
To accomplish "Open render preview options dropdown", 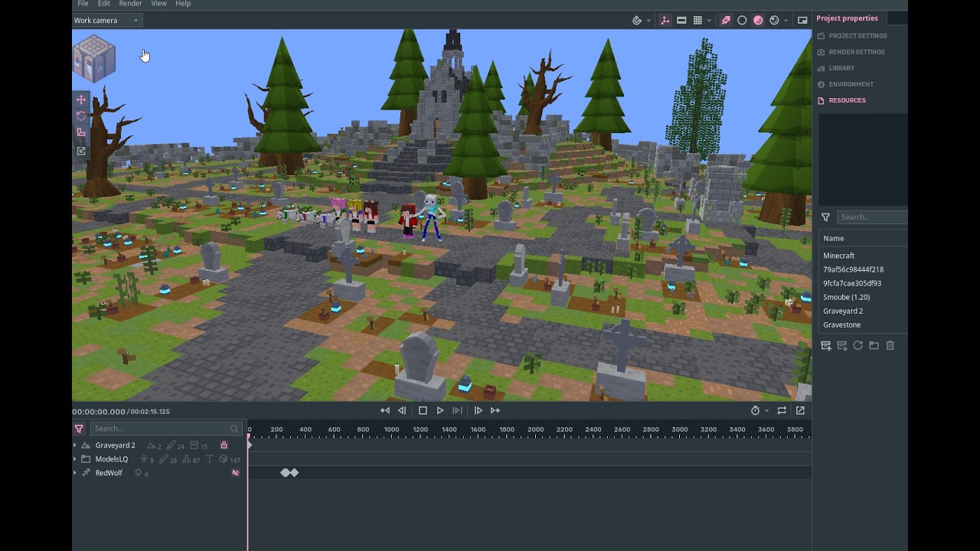I will point(786,21).
